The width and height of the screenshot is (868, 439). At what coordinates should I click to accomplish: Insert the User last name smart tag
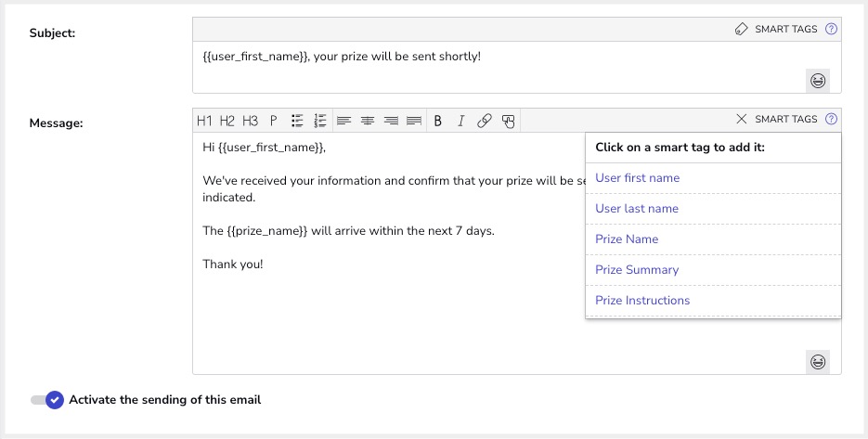coord(713,209)
